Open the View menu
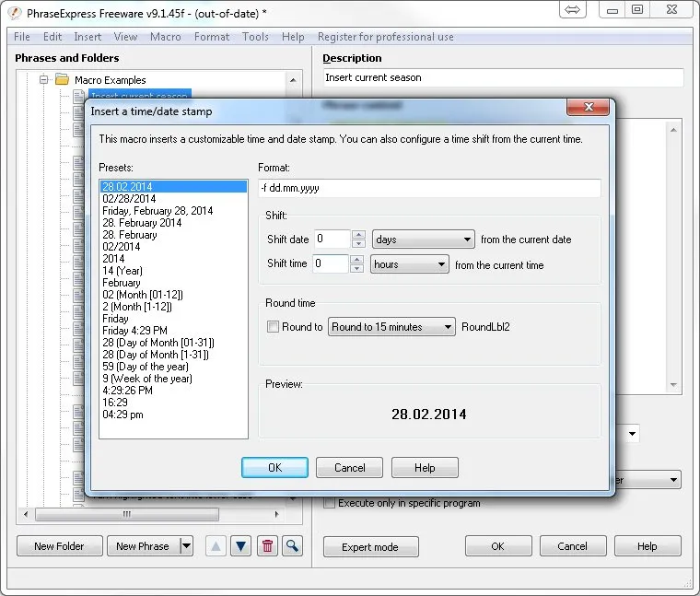700x596 pixels. tap(125, 37)
